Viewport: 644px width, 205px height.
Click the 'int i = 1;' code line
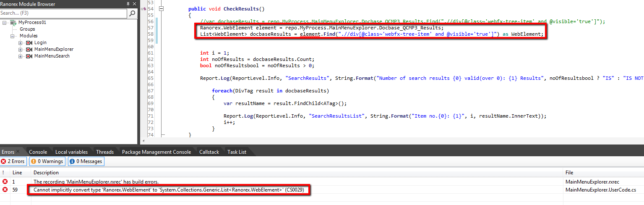pos(215,53)
